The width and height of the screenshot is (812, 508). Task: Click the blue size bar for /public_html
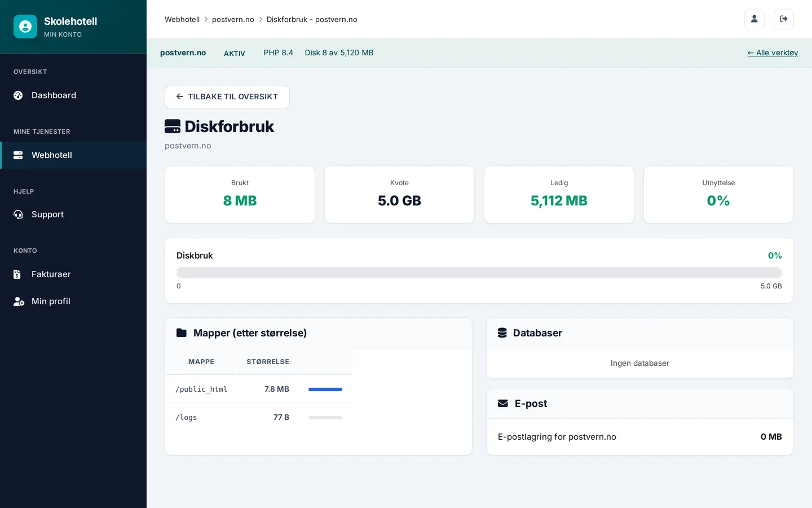pos(325,389)
